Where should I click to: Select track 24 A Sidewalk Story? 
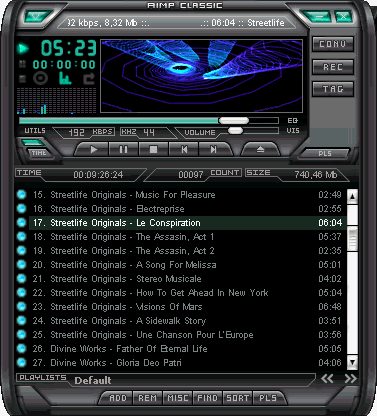188,321
